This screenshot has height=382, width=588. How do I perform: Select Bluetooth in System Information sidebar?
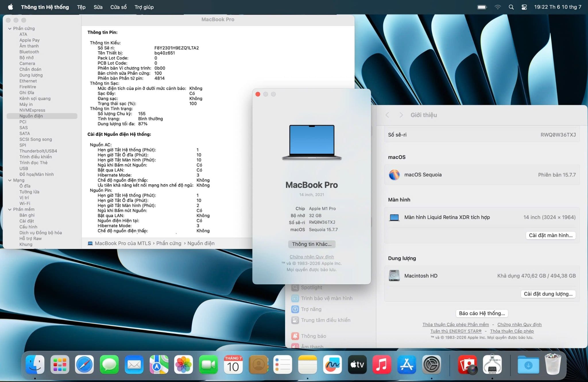tap(29, 52)
